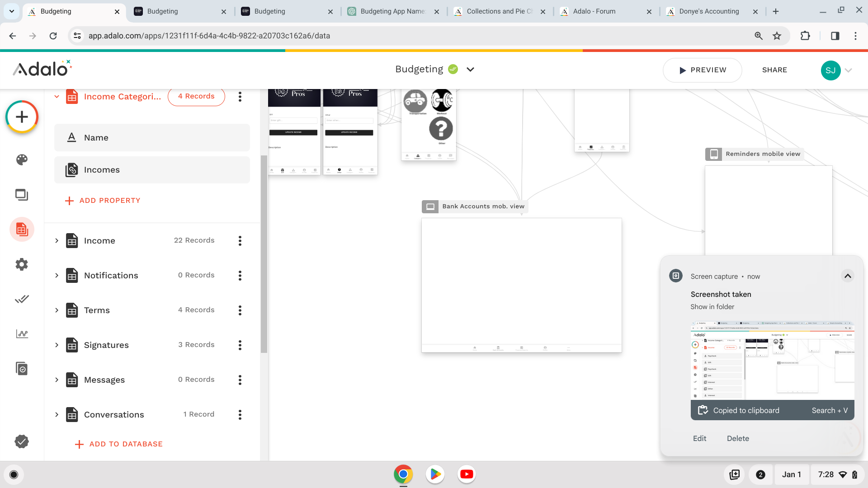Open three-dot menu for Terms collection
868x488 pixels.
pos(240,310)
